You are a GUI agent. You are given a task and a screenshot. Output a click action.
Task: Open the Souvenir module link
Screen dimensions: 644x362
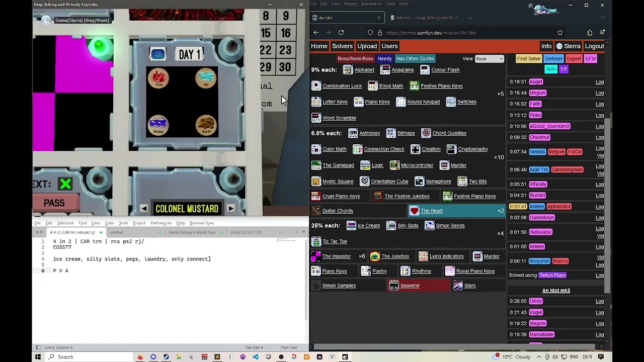410,286
